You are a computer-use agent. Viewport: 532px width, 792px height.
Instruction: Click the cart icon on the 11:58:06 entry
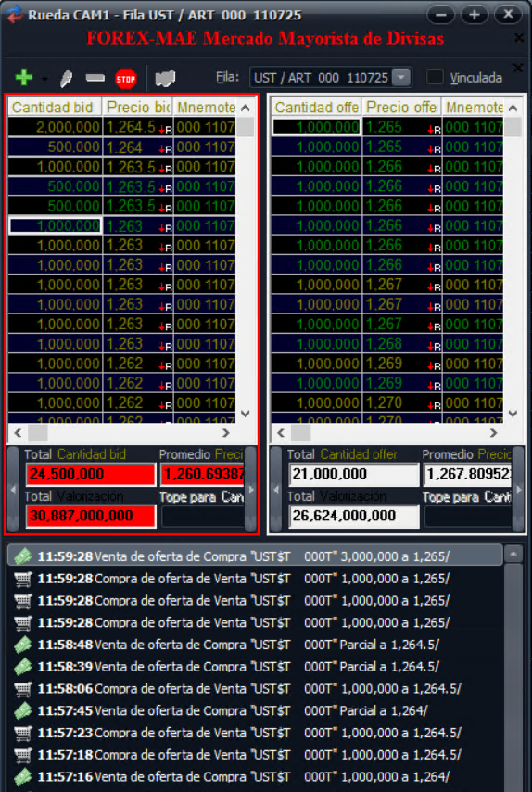[x=23, y=688]
